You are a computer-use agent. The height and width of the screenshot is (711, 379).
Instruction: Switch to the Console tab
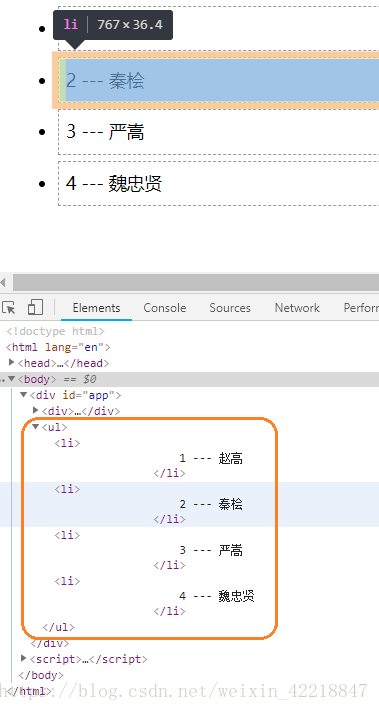pyautogui.click(x=165, y=308)
